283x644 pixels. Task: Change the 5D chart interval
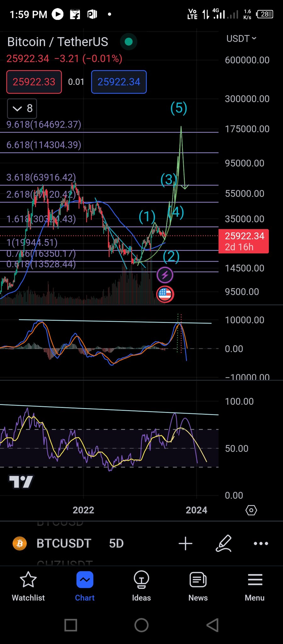coord(116,543)
